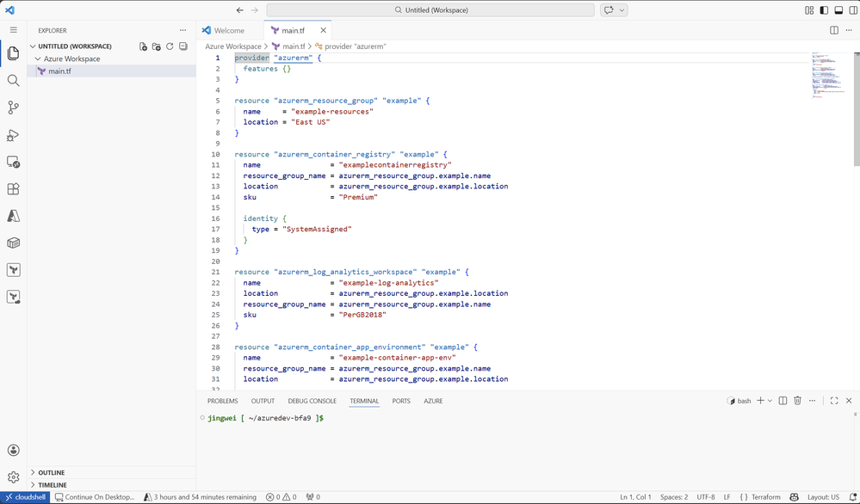Expand the TIMELINE section
860x504 pixels.
53,485
